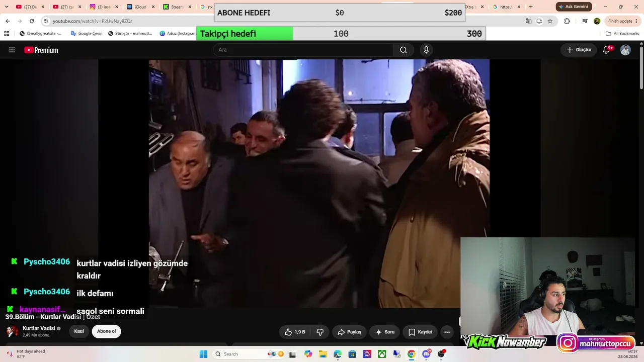
Task: Open the Büroşür - mahmutt bookmark
Action: (x=130, y=34)
